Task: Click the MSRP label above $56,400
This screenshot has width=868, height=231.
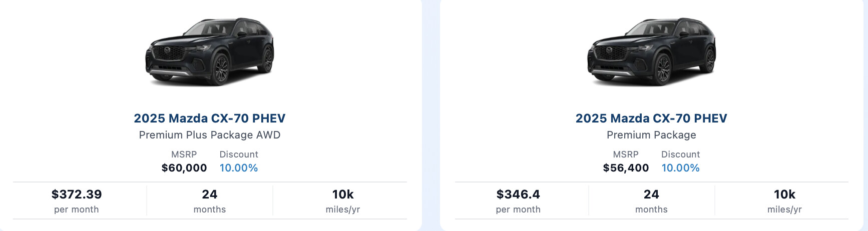Action: (626, 154)
